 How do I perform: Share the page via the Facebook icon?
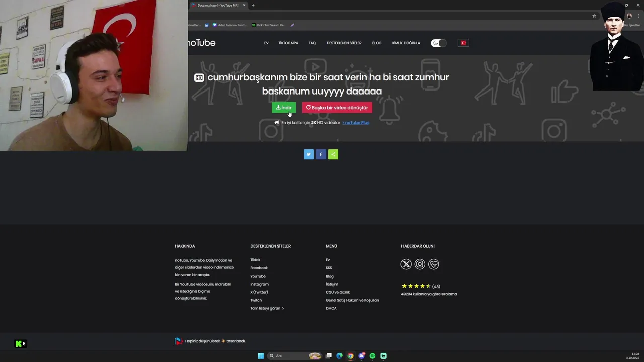(321, 154)
